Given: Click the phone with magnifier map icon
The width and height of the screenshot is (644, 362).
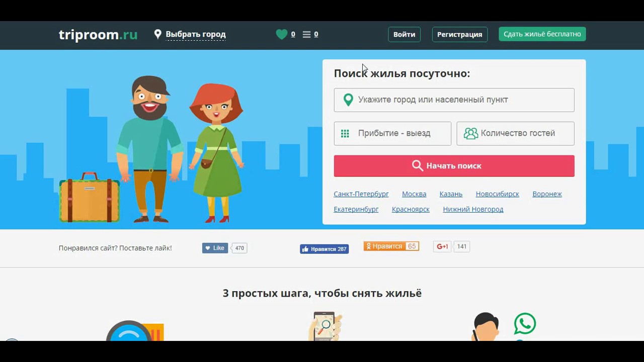Looking at the screenshot, I should (x=325, y=326).
